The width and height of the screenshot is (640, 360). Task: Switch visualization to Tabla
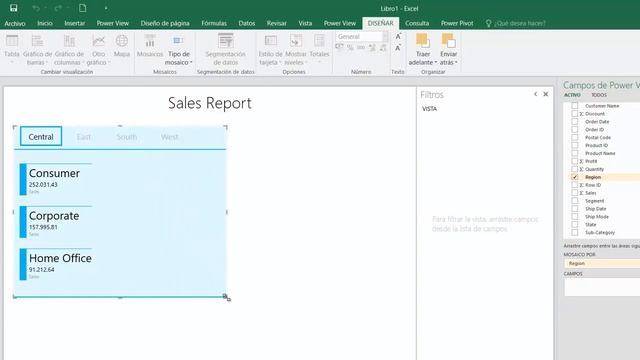(x=12, y=49)
